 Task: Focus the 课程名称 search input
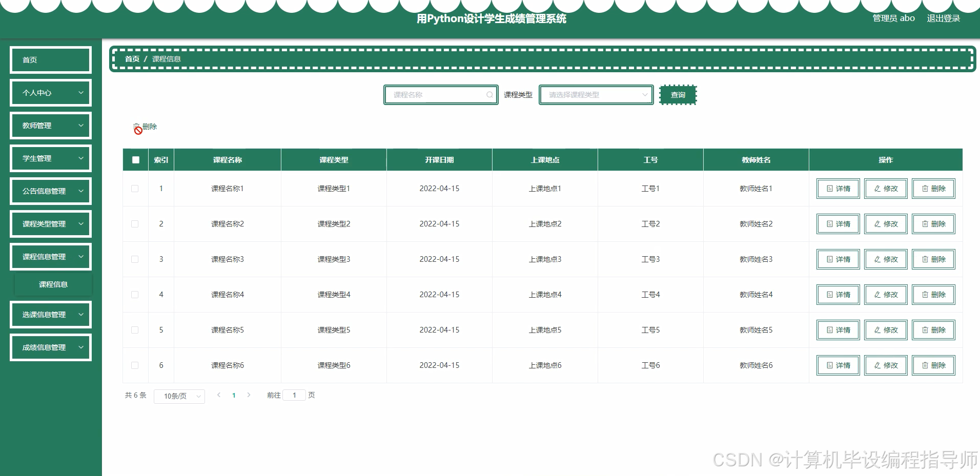point(441,95)
